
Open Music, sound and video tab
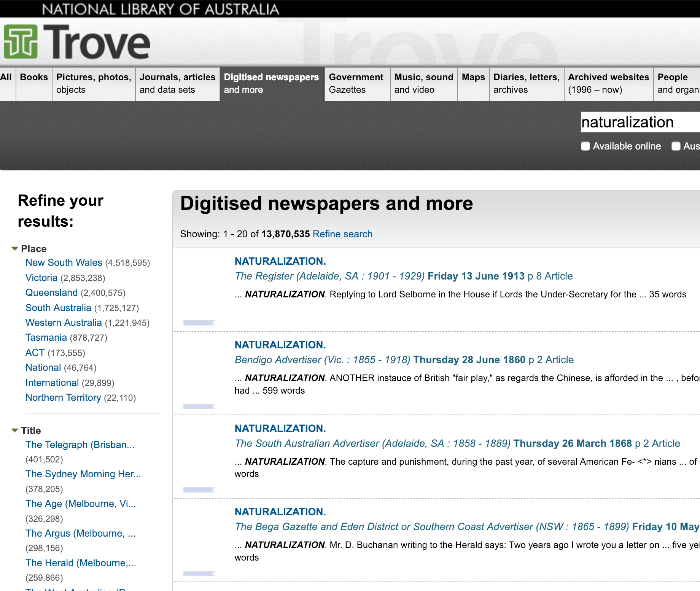click(x=424, y=84)
